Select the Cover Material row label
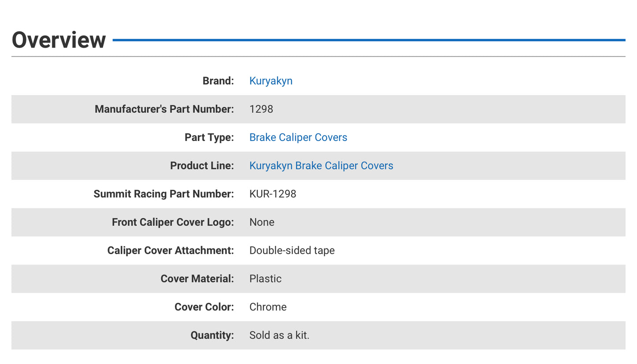Screen dimensions: 637x364 point(197,279)
